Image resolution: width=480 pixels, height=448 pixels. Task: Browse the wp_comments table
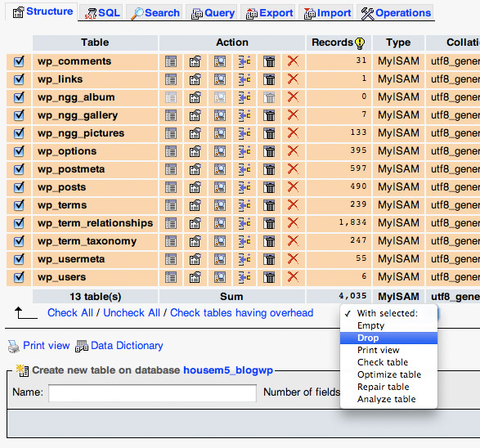tap(171, 61)
